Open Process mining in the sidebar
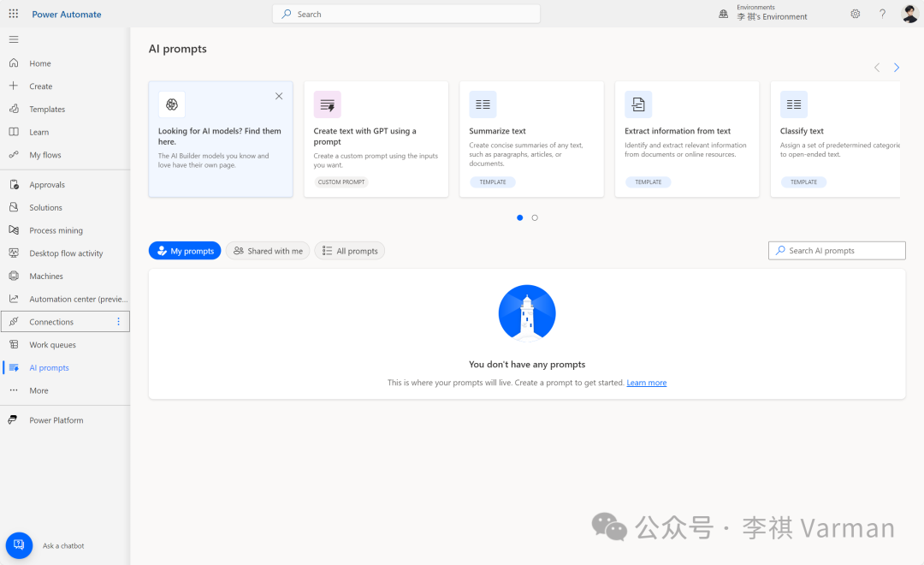This screenshot has width=924, height=565. coord(65,230)
